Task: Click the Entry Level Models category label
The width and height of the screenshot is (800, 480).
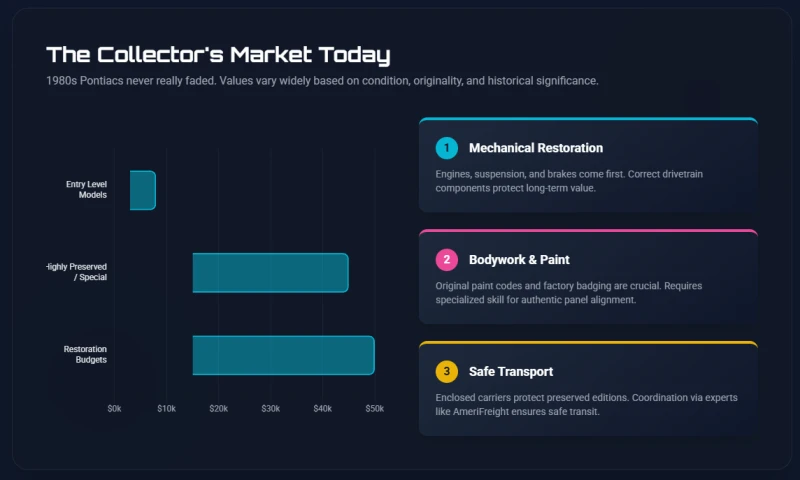Action: [86, 189]
